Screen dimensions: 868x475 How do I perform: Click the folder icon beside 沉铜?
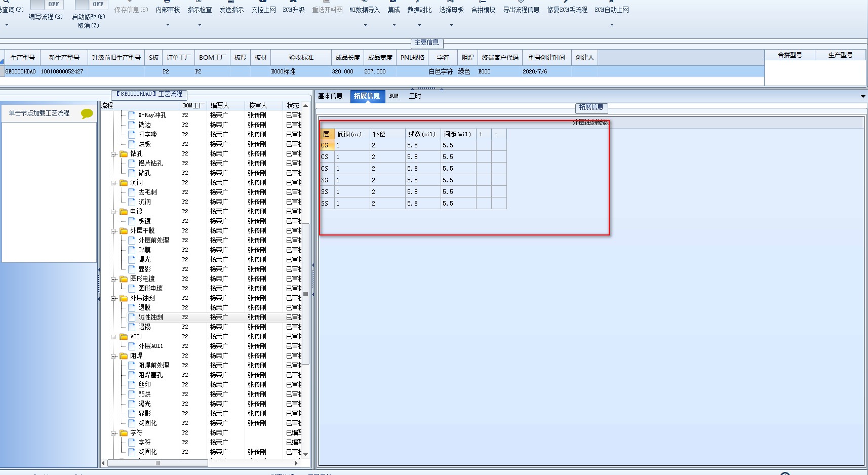(124, 182)
